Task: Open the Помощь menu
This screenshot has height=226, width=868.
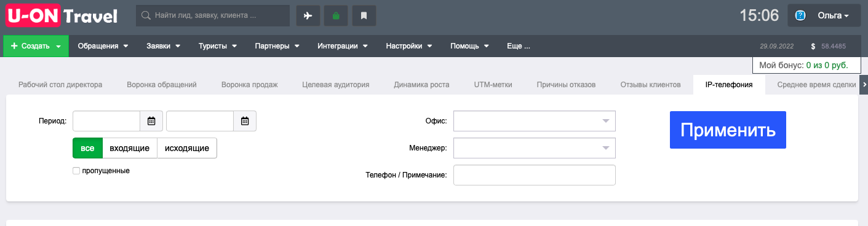Action: tap(469, 46)
